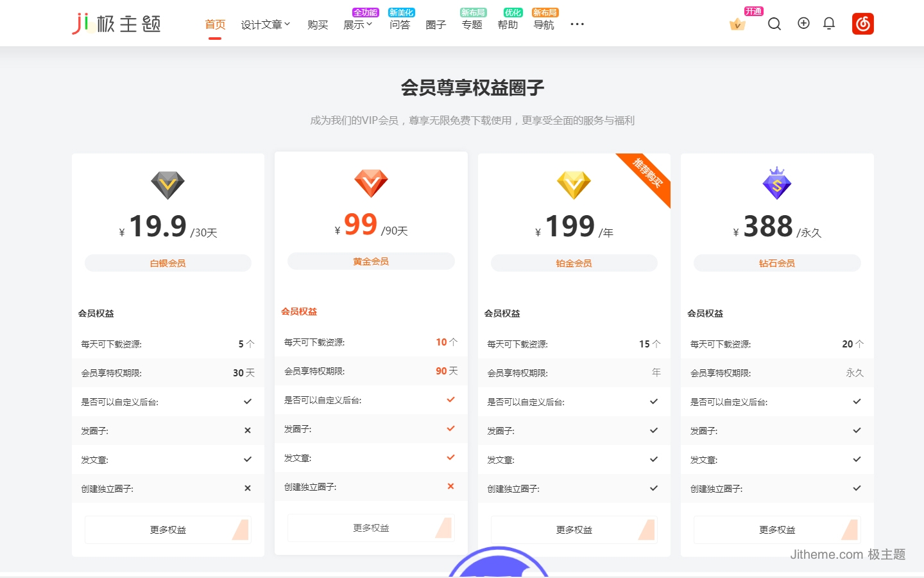The image size is (924, 578).
Task: Click the 会员享特权期限 value 30 天
Action: [x=244, y=373]
